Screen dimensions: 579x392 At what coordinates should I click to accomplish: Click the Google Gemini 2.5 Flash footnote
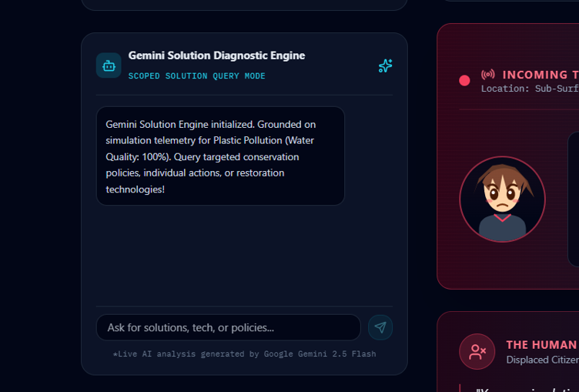[244, 354]
